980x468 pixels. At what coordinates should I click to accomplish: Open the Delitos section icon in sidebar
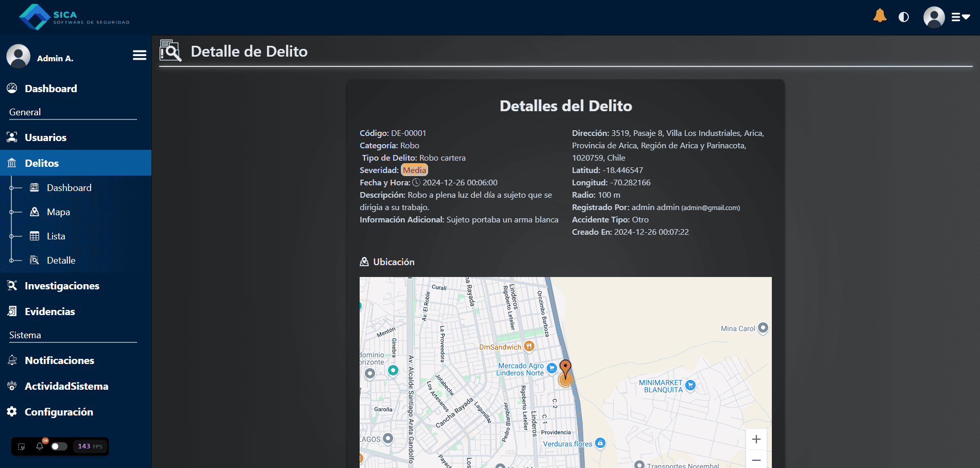click(11, 163)
